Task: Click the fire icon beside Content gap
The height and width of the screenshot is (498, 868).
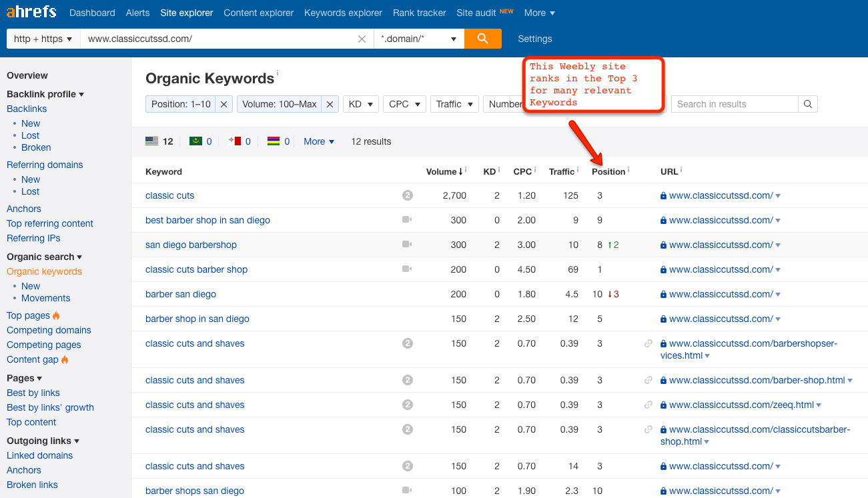Action: coord(65,359)
